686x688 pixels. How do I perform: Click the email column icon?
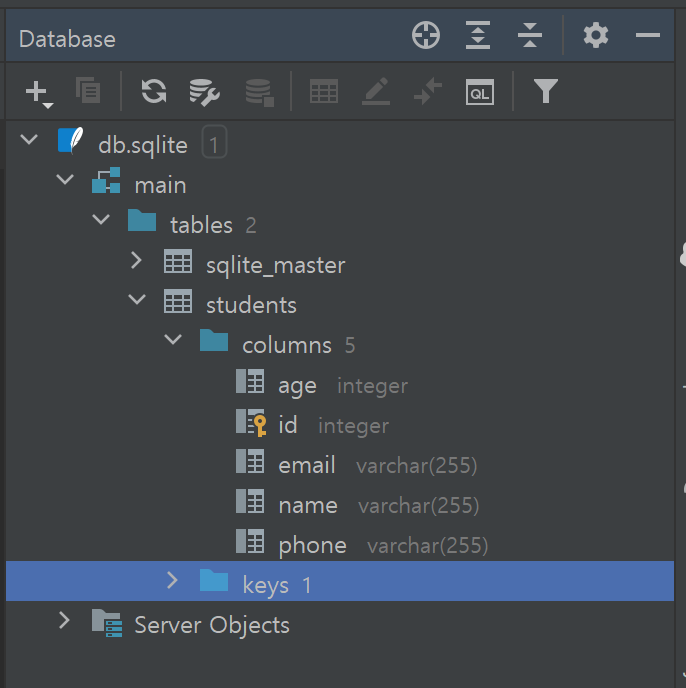(250, 461)
